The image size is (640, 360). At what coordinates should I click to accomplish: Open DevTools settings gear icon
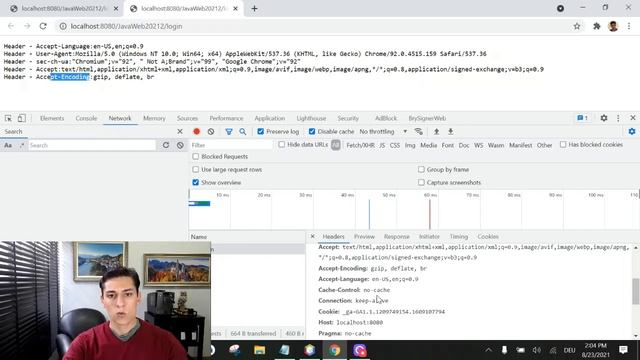(604, 118)
